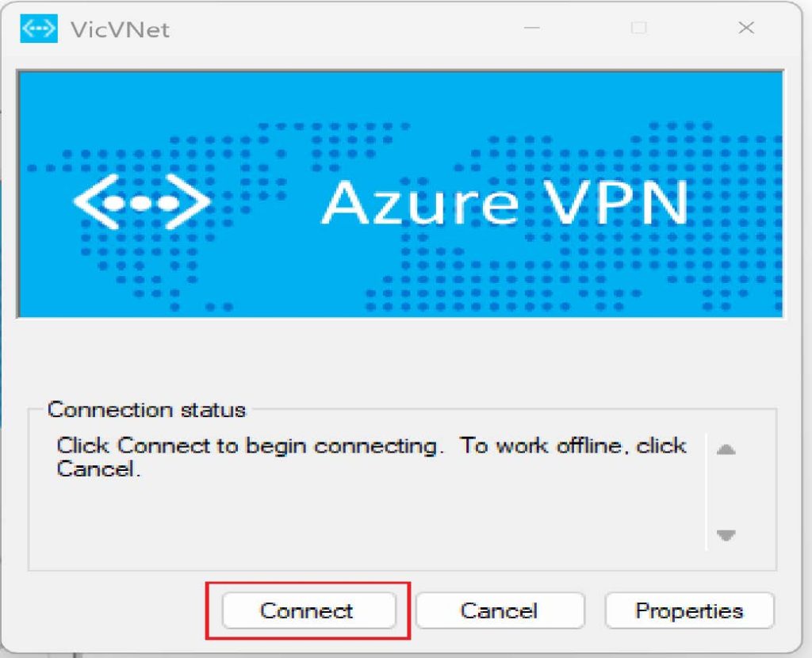
Task: Maximize the VicVNet dialog window
Action: 638,29
